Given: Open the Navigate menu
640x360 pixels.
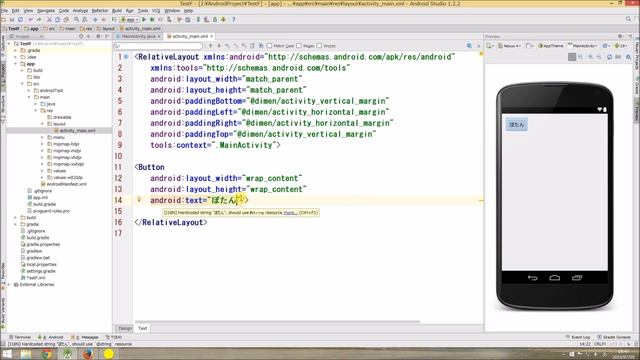Looking at the screenshot, I should click(46, 11).
